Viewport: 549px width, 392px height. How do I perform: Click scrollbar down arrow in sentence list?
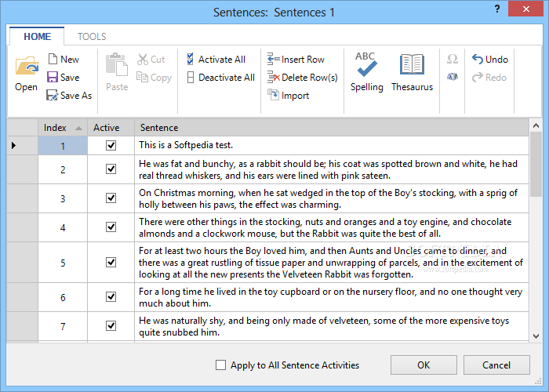[x=536, y=336]
